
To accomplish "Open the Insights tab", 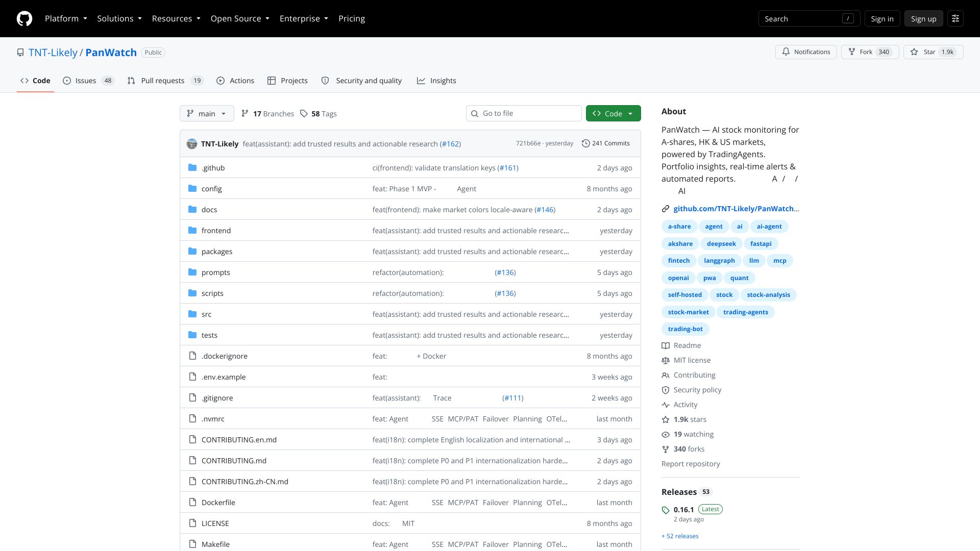I will [436, 81].
